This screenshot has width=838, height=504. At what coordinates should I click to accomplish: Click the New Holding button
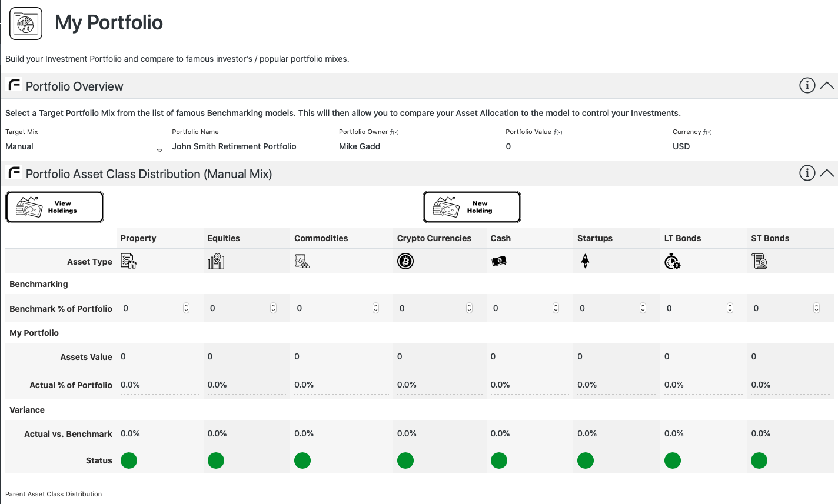472,207
